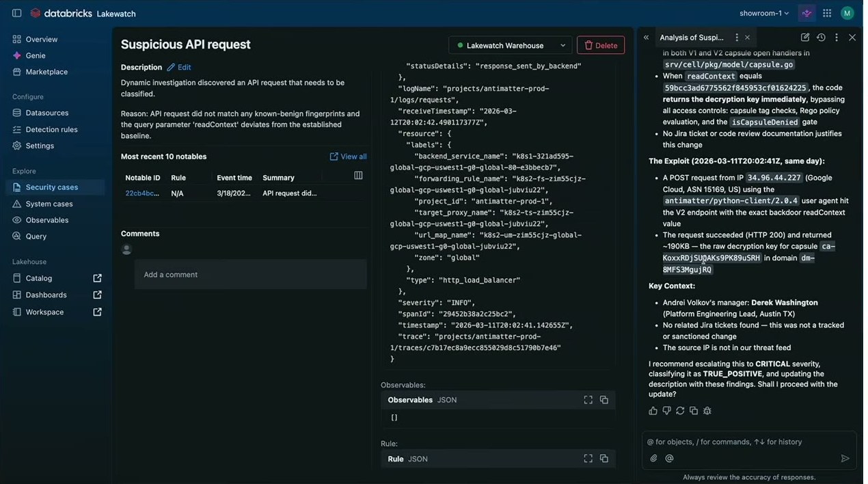Image resolution: width=868 pixels, height=484 pixels.
Task: Go to Overview in sidebar
Action: [x=56, y=39]
